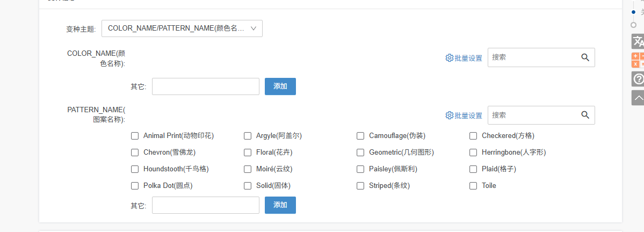This screenshot has height=232, width=644.
Task: Click the blue step dot in sidebar timeline
Action: [x=634, y=12]
